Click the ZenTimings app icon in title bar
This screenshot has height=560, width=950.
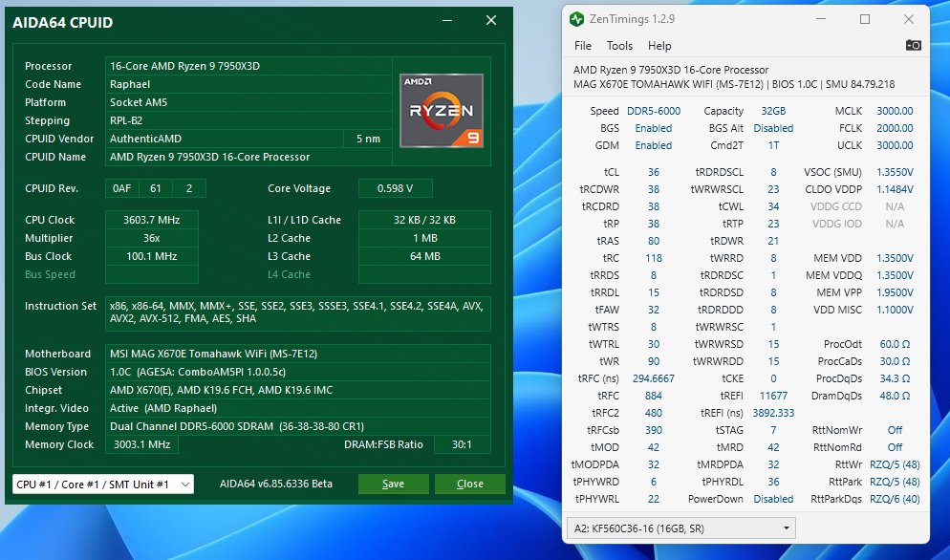576,19
